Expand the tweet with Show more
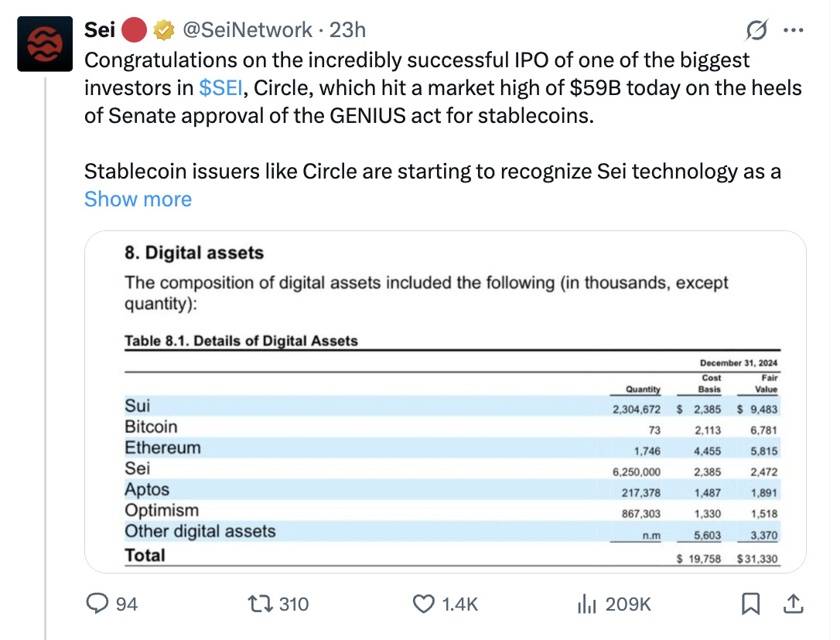 [138, 199]
